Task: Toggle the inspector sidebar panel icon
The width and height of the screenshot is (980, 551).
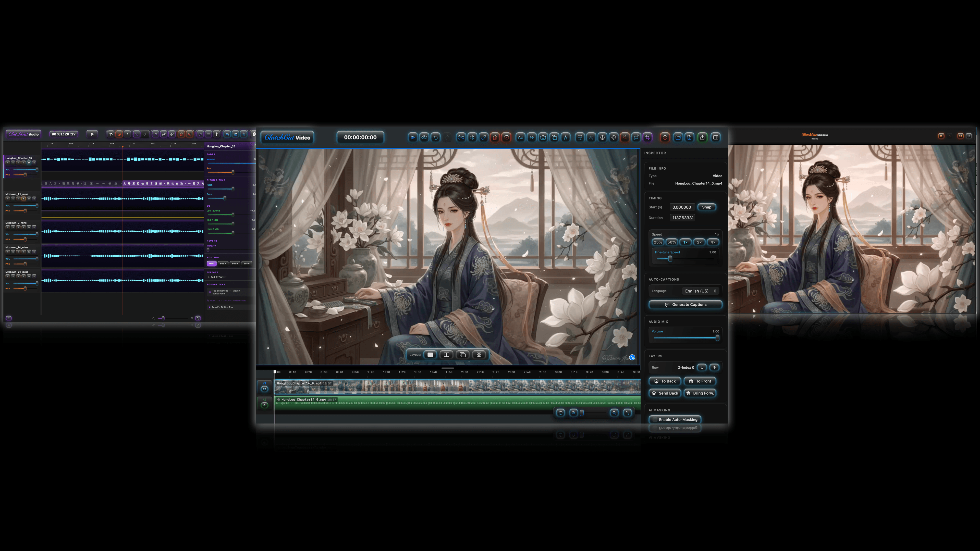Action: pos(716,137)
